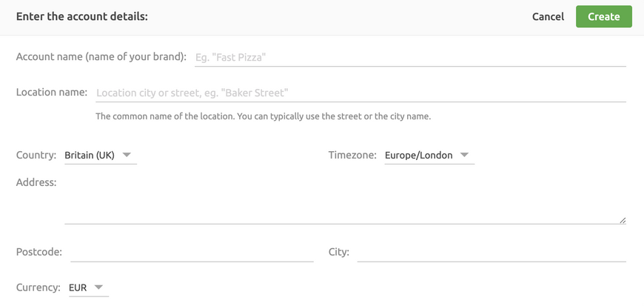Click the Location name text field
Image resolution: width=644 pixels, height=306 pixels.
pos(361,93)
